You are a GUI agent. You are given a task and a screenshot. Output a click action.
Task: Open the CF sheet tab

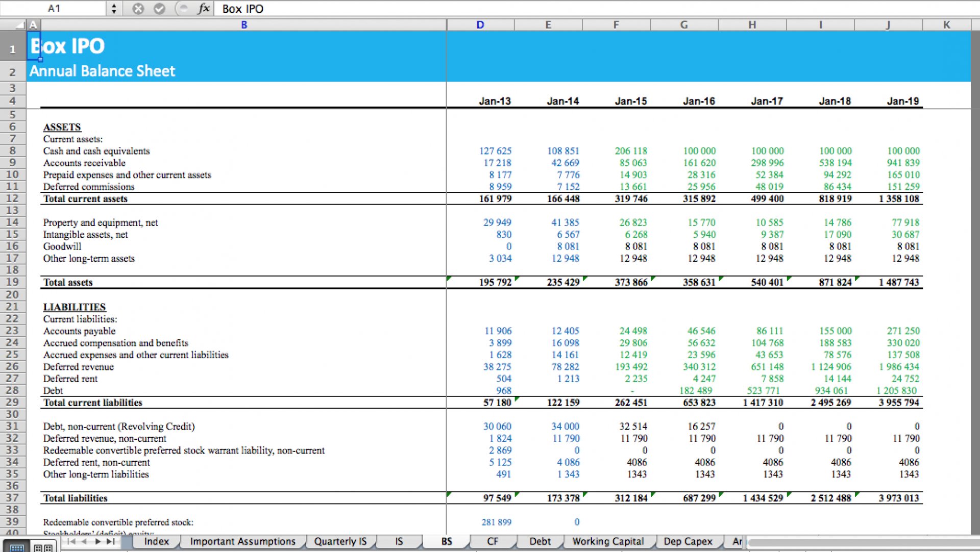(493, 541)
